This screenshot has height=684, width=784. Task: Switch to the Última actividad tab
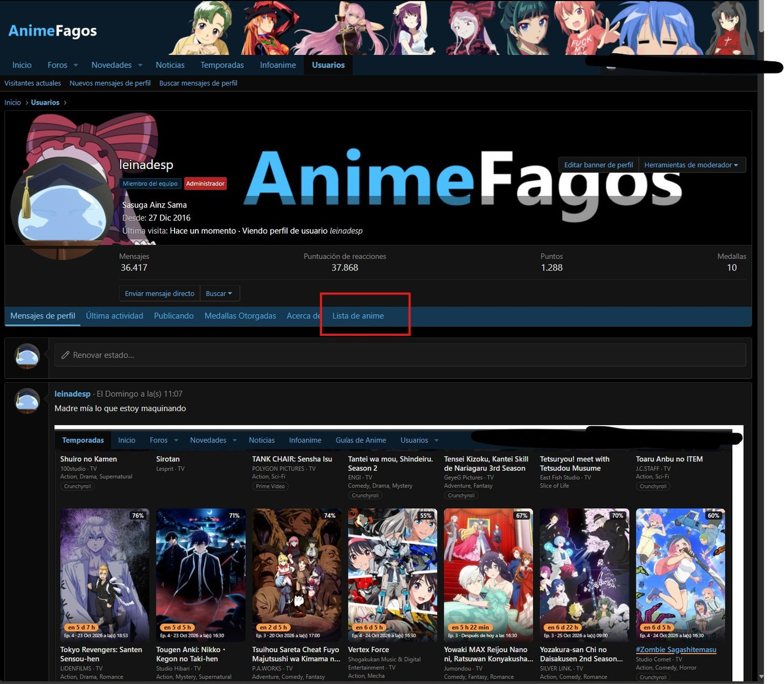pos(115,316)
